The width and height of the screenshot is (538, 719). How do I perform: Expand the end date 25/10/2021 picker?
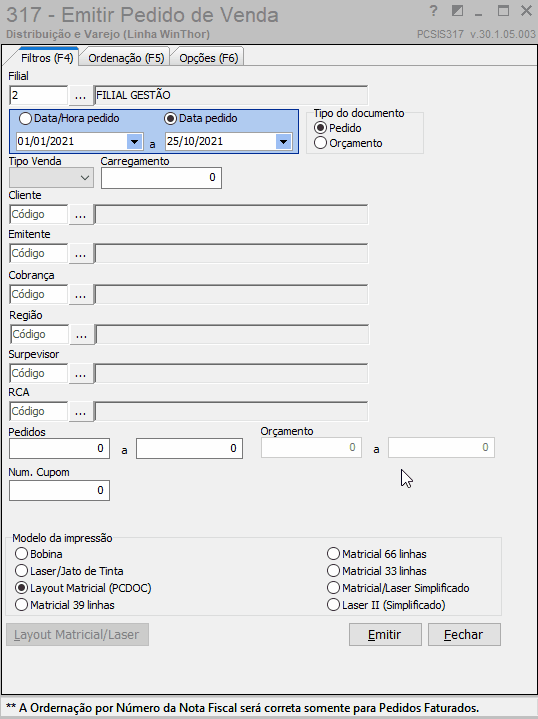283,141
